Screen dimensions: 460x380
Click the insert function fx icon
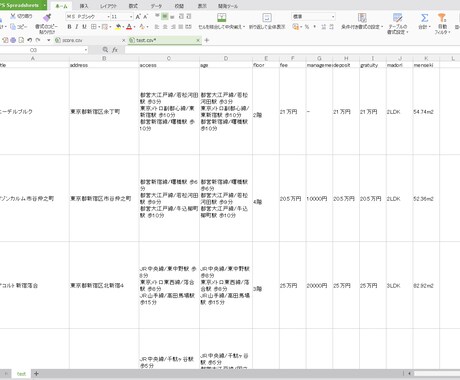tap(115, 50)
